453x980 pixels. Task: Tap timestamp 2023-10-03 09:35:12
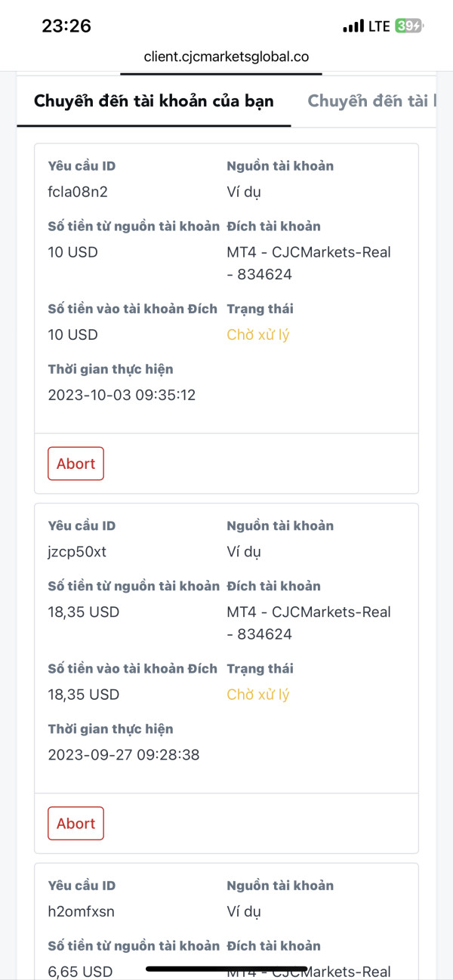122,395
